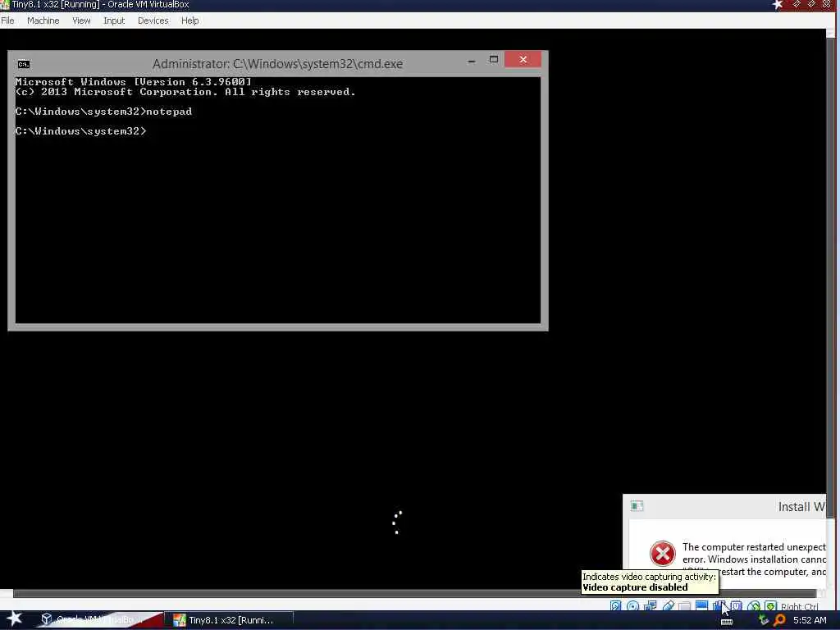Open the File menu in VirtualBox
Screen dimensions: 840x630
pyautogui.click(x=7, y=21)
